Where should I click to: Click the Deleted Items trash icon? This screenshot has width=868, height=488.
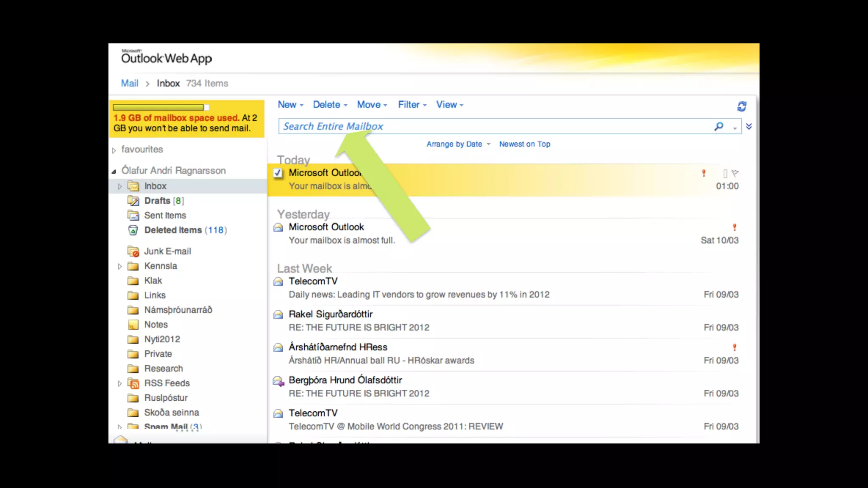(x=133, y=230)
